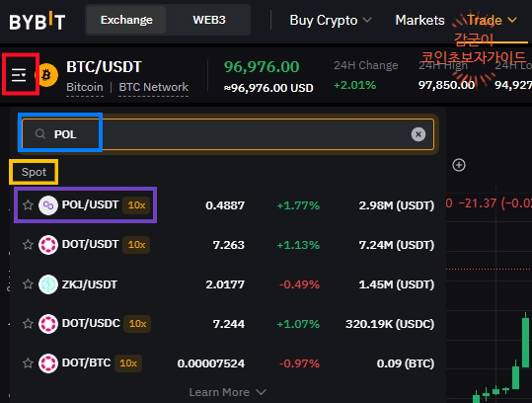Image resolution: width=532 pixels, height=403 pixels.
Task: Click the ZKJ coin logo
Action: [48, 284]
